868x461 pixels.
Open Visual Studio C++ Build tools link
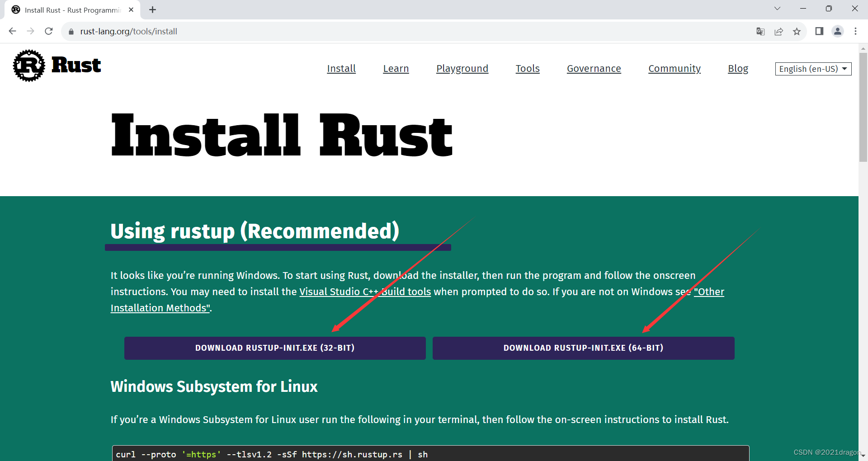click(x=365, y=292)
